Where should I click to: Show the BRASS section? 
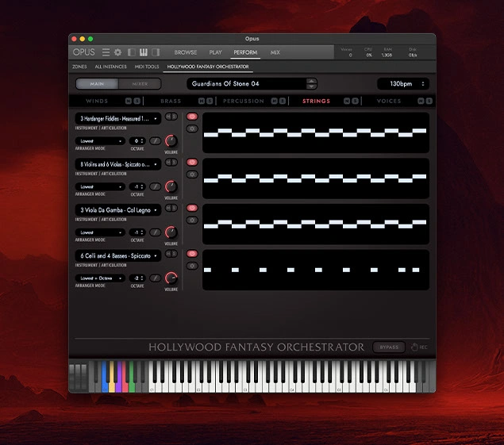pyautogui.click(x=171, y=101)
